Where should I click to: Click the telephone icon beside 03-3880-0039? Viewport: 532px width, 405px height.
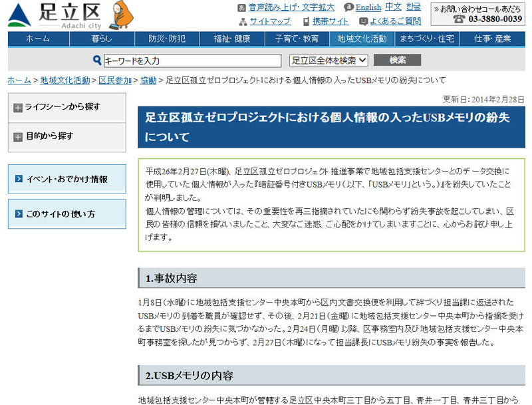click(459, 19)
